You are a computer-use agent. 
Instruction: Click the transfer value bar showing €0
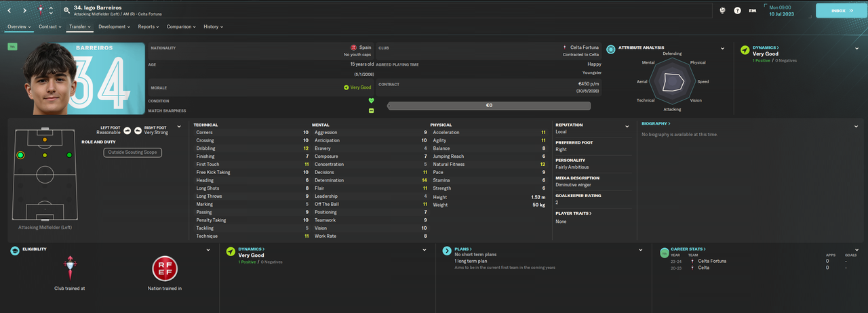pyautogui.click(x=489, y=106)
